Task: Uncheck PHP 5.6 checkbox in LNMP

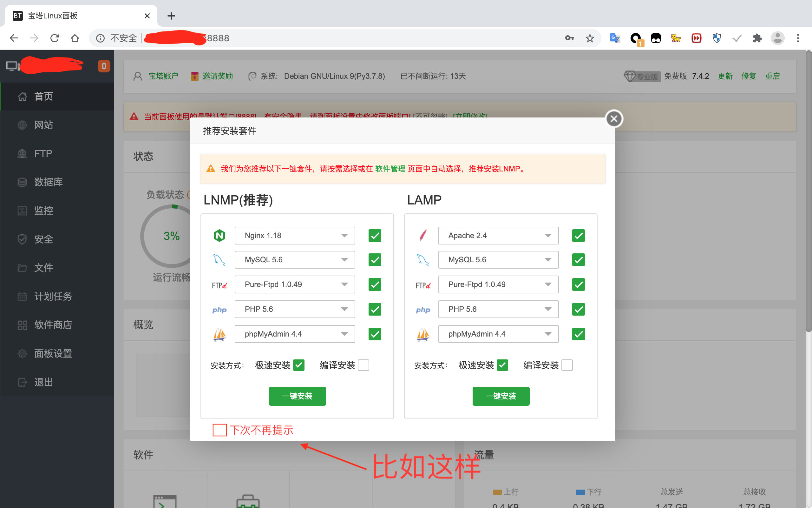Action: click(375, 309)
